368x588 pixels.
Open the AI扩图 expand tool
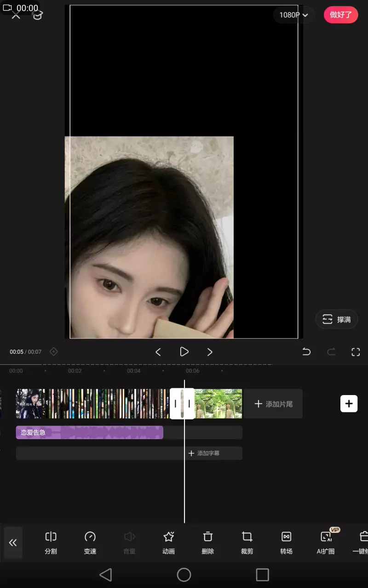[326, 543]
